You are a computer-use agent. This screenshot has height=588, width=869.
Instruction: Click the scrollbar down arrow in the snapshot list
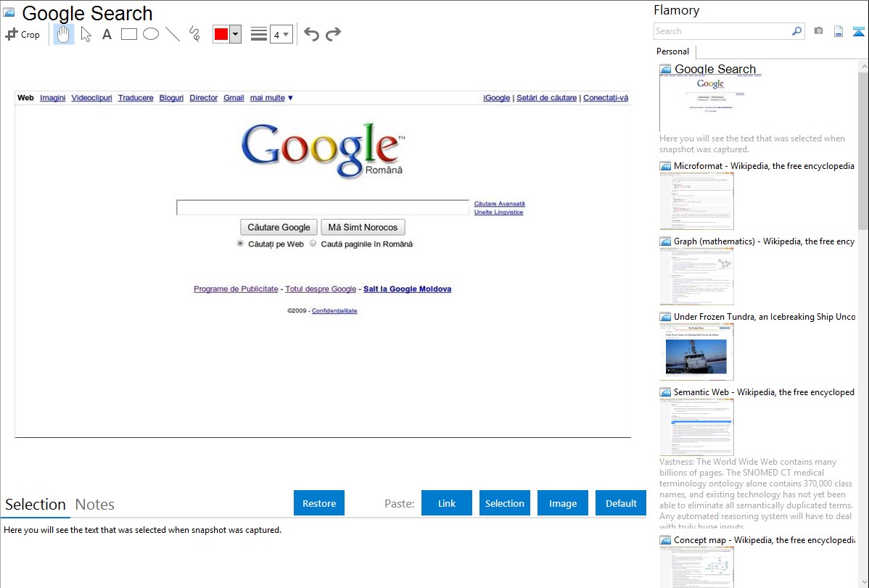(x=863, y=582)
